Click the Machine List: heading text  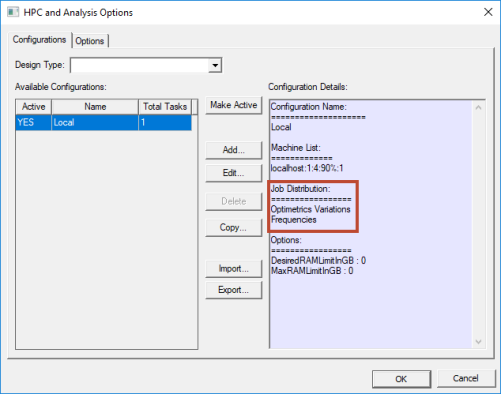(x=296, y=148)
